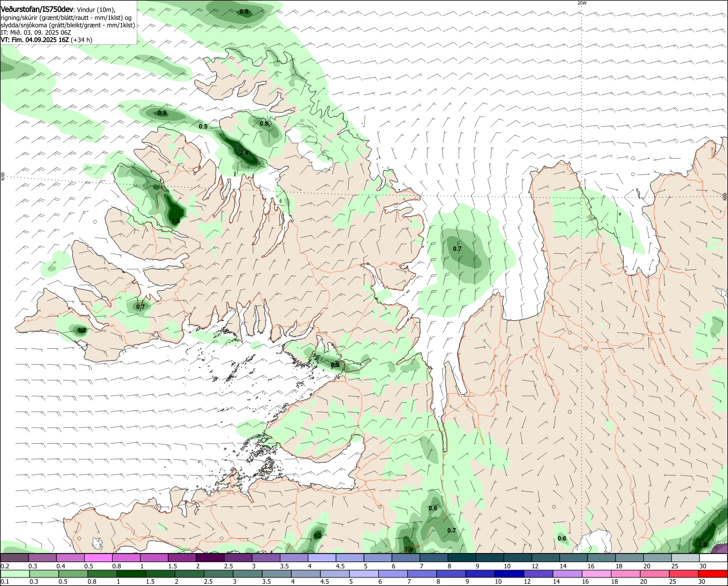Image resolution: width=728 pixels, height=586 pixels.
Task: Click the darkest purple swatch labeled 2
Action: tap(210, 558)
